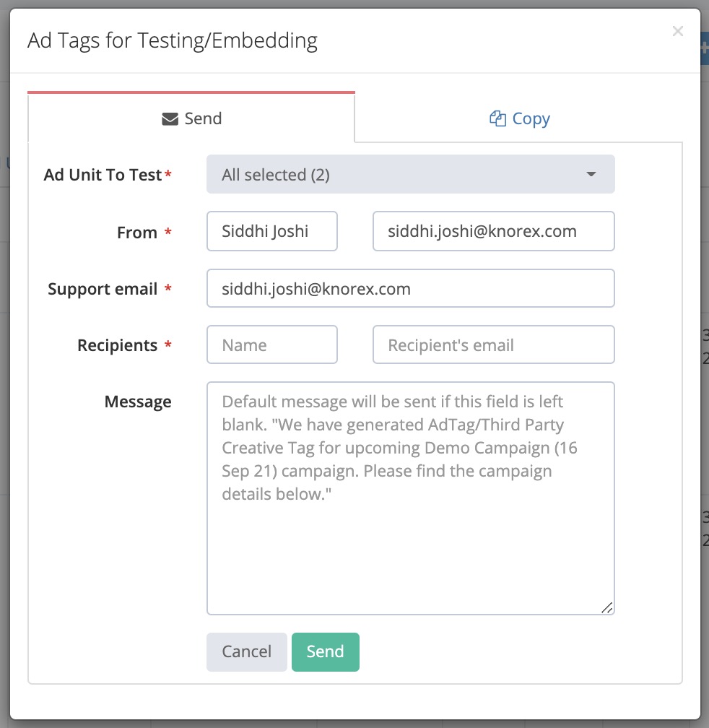Click the From name field "Siddhi Joshi"
This screenshot has width=709, height=728.
271,232
